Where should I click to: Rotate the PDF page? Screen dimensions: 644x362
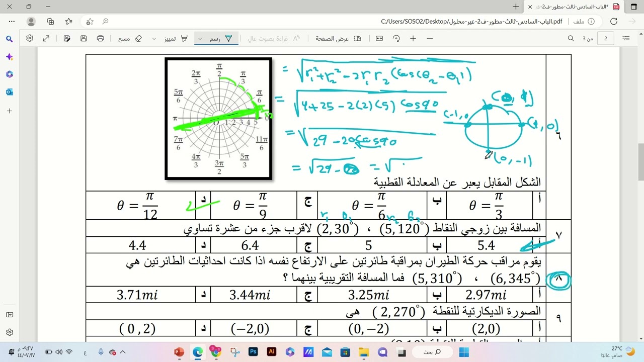tap(396, 38)
